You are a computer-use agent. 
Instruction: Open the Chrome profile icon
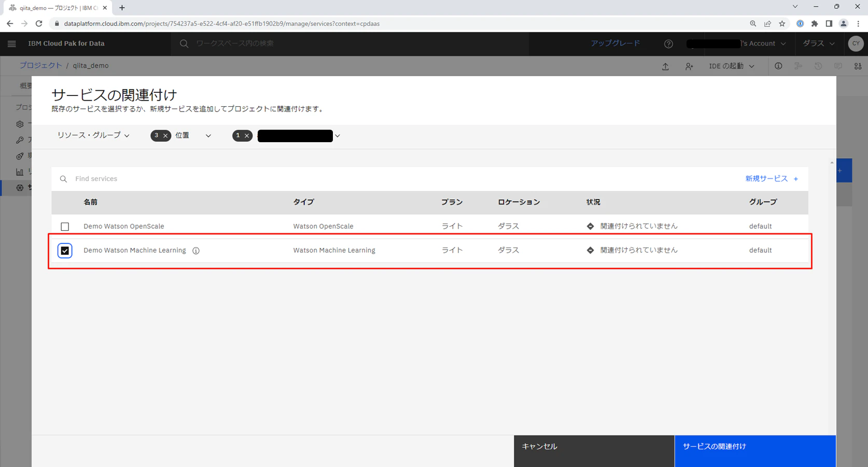click(x=844, y=23)
